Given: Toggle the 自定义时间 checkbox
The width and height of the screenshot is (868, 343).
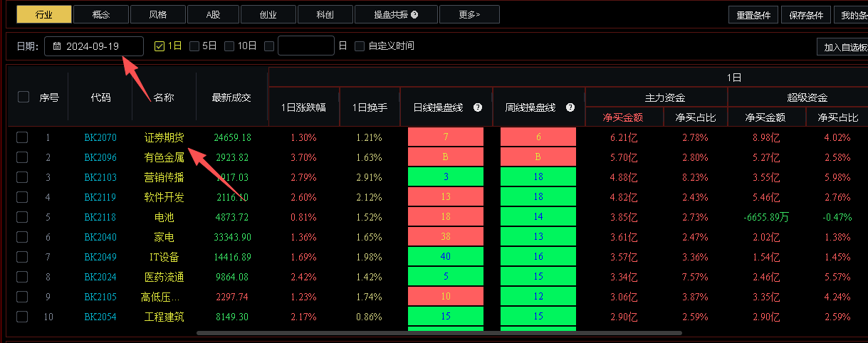Looking at the screenshot, I should click(360, 46).
